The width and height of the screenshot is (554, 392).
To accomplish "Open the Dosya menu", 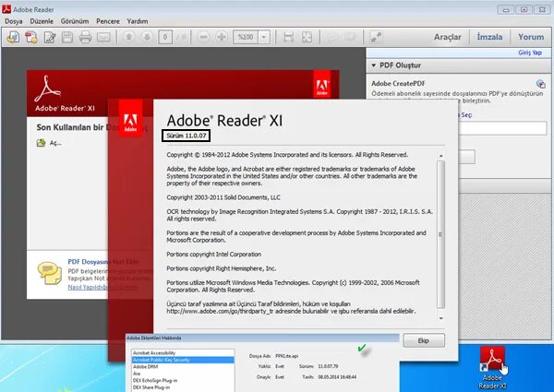I will pyautogui.click(x=14, y=21).
